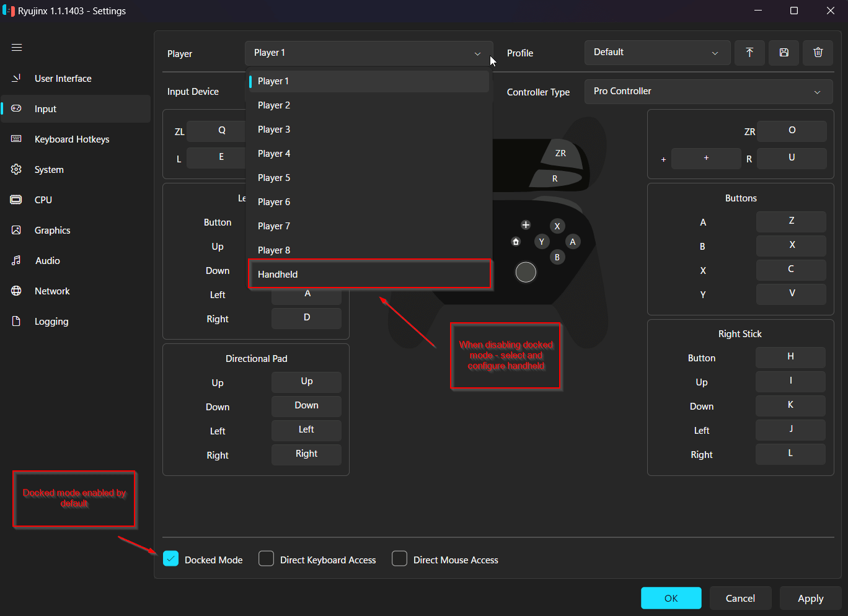This screenshot has width=848, height=616.
Task: Click the save profile floppy disk icon
Action: pos(784,53)
